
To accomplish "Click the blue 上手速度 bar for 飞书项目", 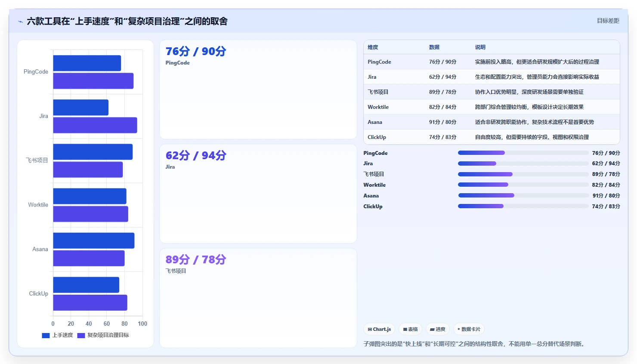I will [93, 152].
